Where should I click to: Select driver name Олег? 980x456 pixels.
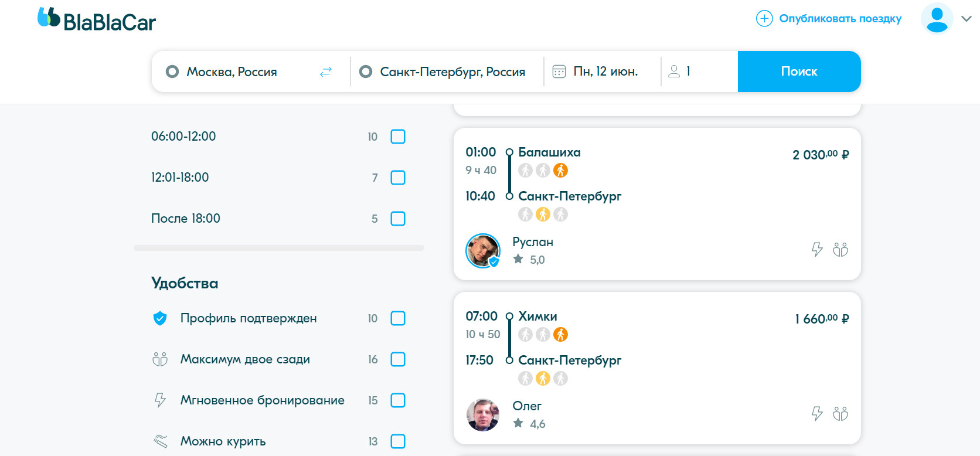[527, 406]
